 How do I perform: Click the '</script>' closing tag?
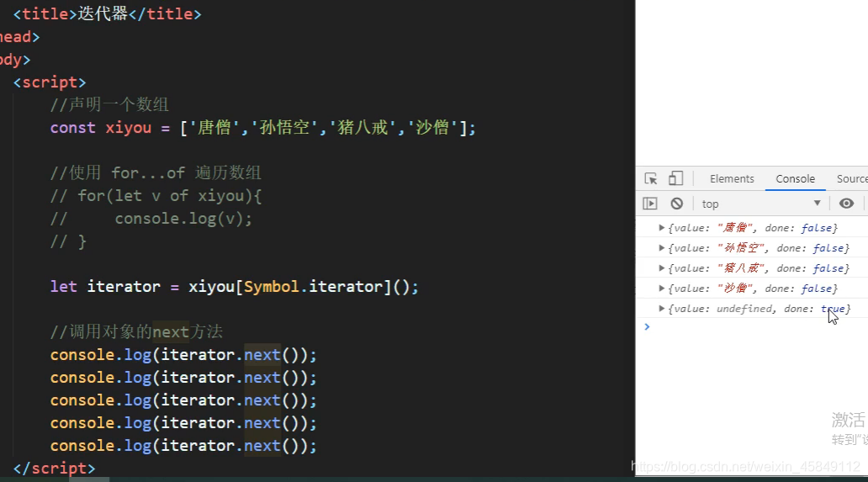pos(54,469)
